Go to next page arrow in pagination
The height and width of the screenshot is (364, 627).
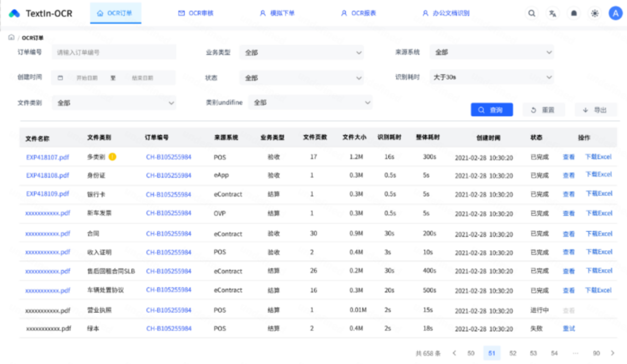click(x=612, y=353)
